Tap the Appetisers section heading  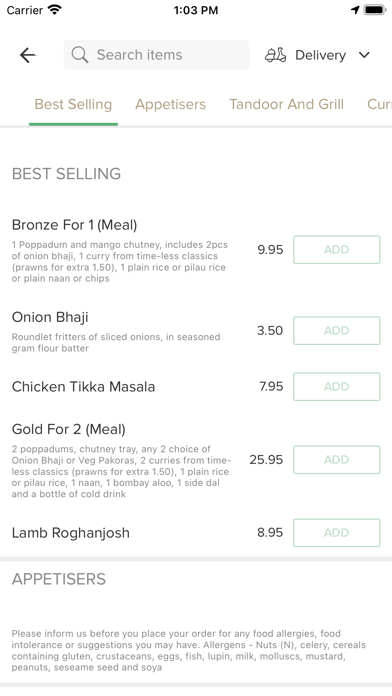[x=59, y=579]
